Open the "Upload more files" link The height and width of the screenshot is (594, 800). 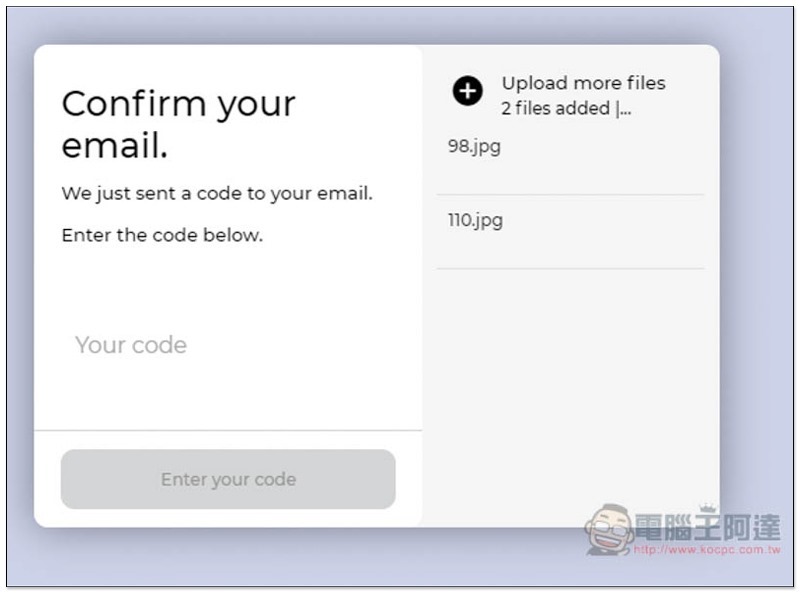[584, 83]
